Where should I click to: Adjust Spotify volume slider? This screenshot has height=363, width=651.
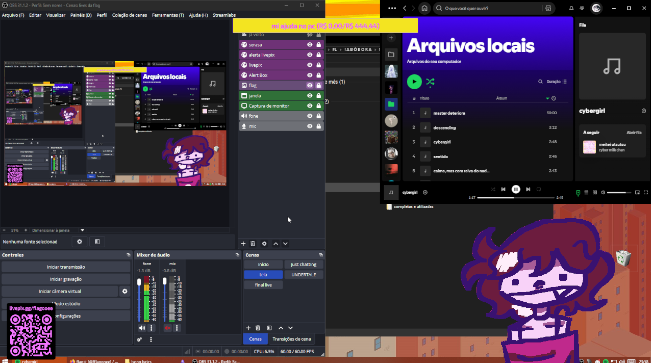[x=619, y=192]
